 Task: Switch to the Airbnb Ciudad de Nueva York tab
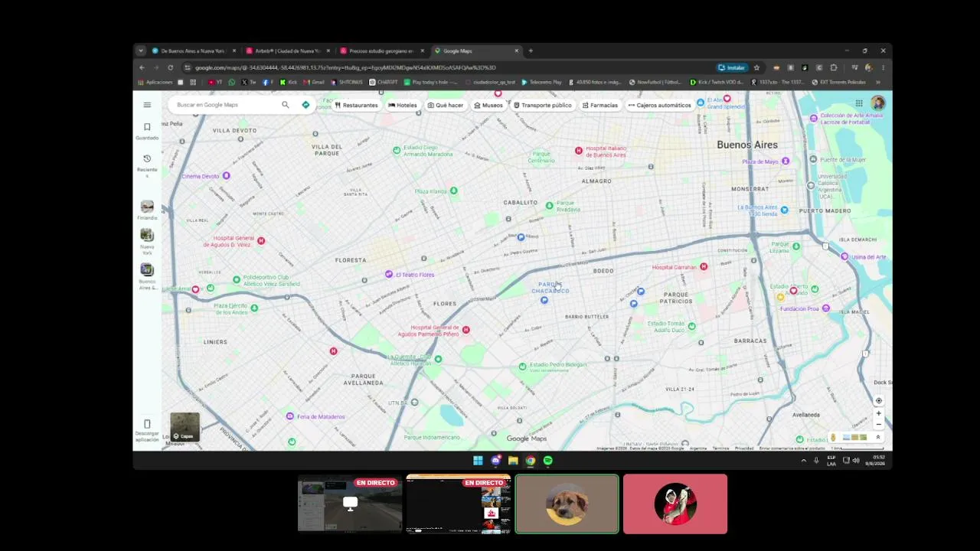click(287, 51)
